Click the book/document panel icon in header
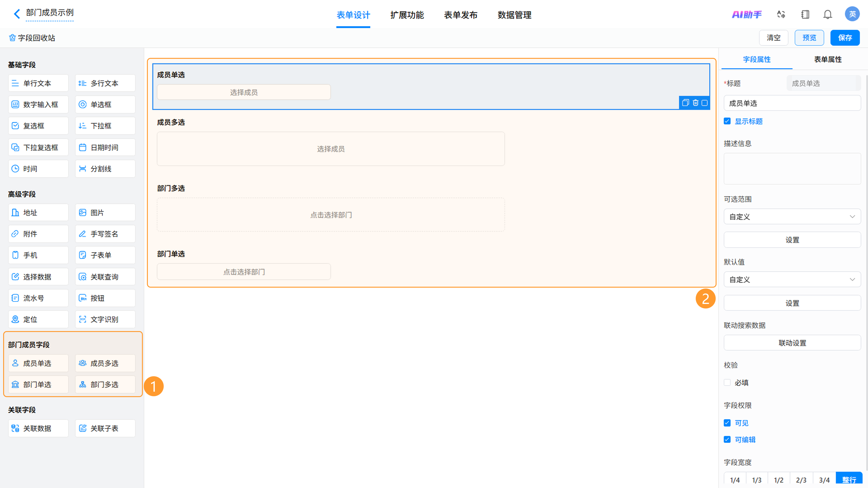 805,14
